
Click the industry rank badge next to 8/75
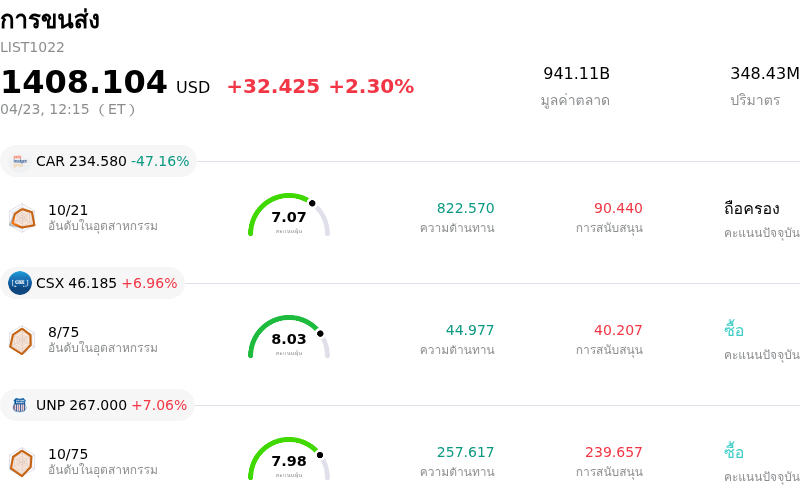(22, 340)
